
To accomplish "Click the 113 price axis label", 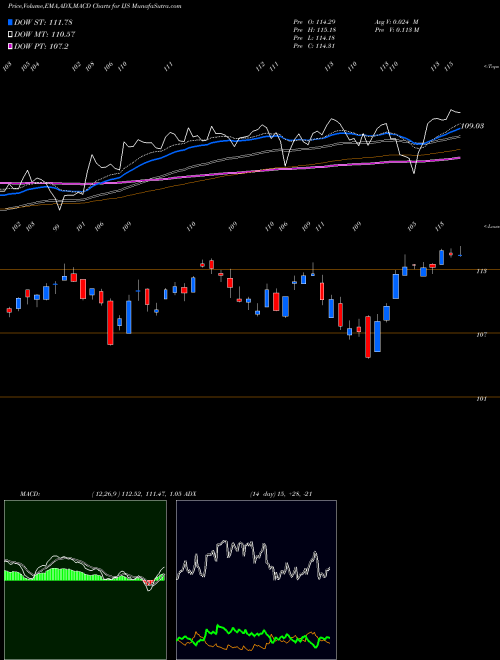I will [481, 271].
